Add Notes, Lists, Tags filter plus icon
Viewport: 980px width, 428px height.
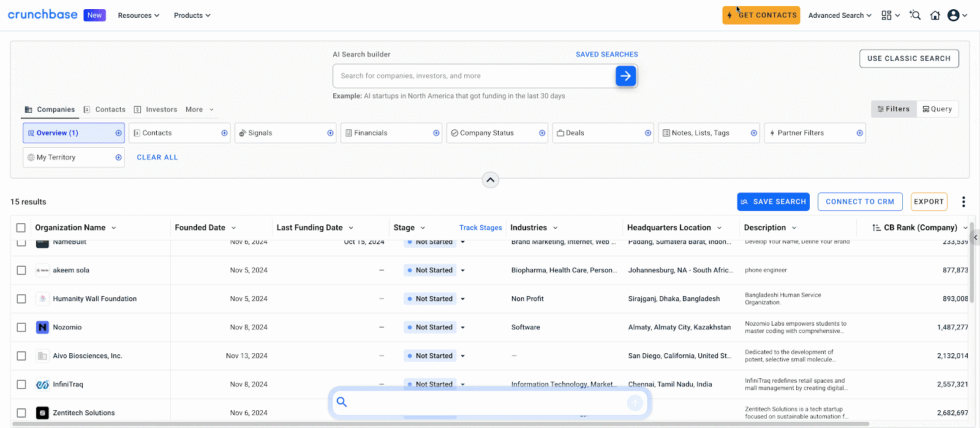(x=754, y=133)
